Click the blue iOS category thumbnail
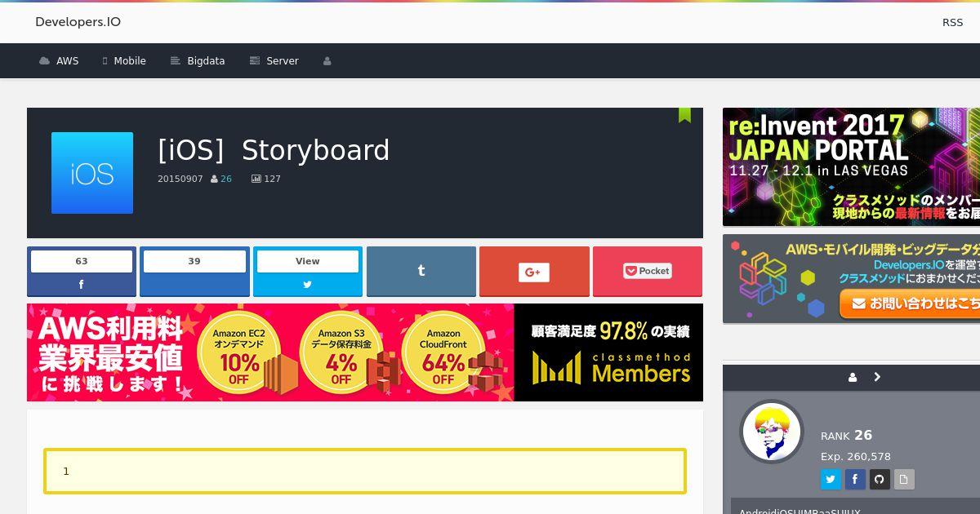980x514 pixels. [92, 173]
